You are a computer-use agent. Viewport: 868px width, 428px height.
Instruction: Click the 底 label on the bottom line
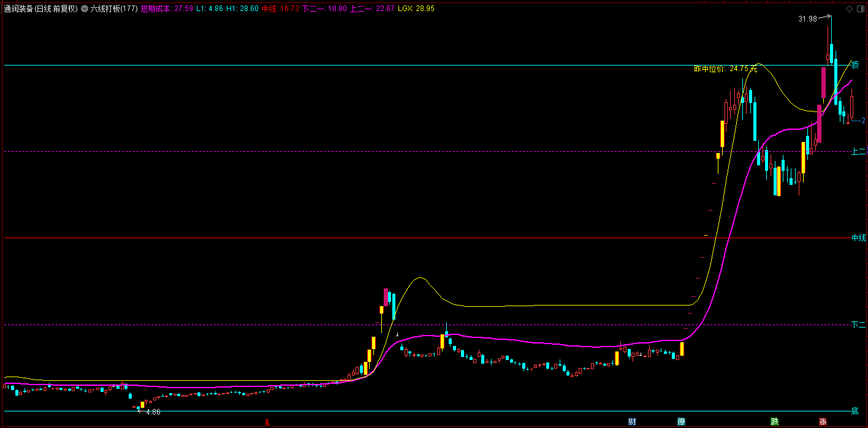click(x=855, y=410)
